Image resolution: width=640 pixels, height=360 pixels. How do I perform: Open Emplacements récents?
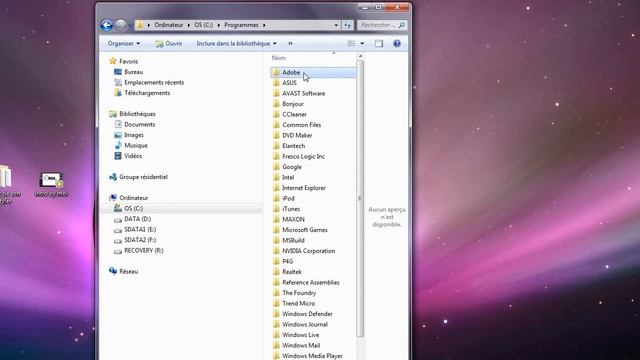point(154,82)
